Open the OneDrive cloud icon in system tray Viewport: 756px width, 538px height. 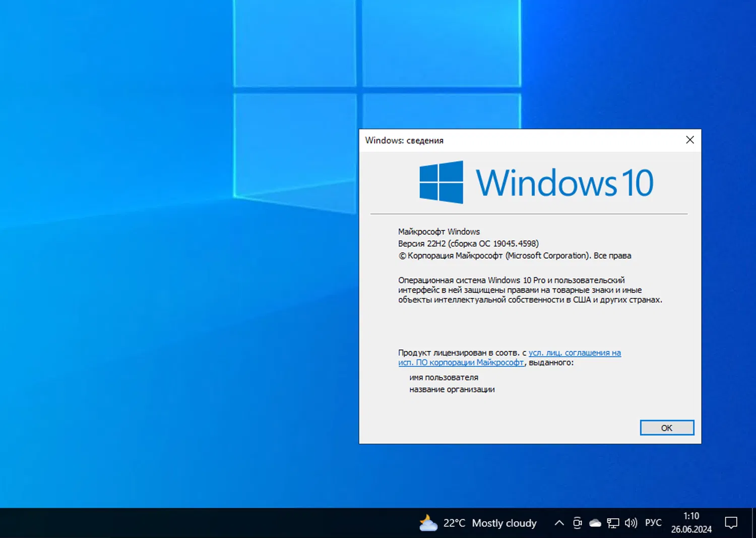coord(595,523)
